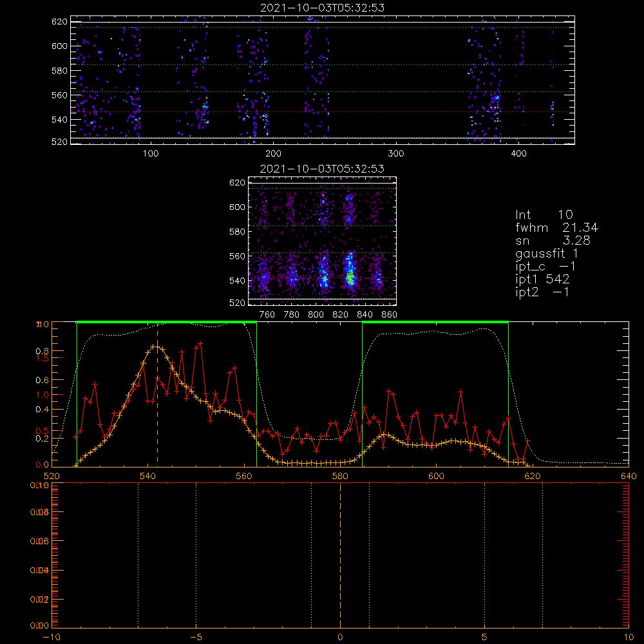The height and width of the screenshot is (644, 644).
Task: Select the 'sn 3.28' readout line
Action: (x=553, y=240)
